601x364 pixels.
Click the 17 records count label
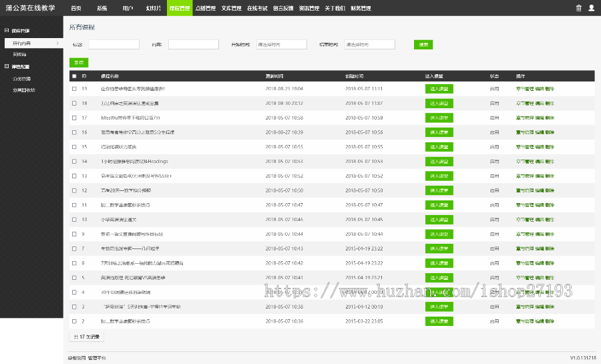coord(87,337)
